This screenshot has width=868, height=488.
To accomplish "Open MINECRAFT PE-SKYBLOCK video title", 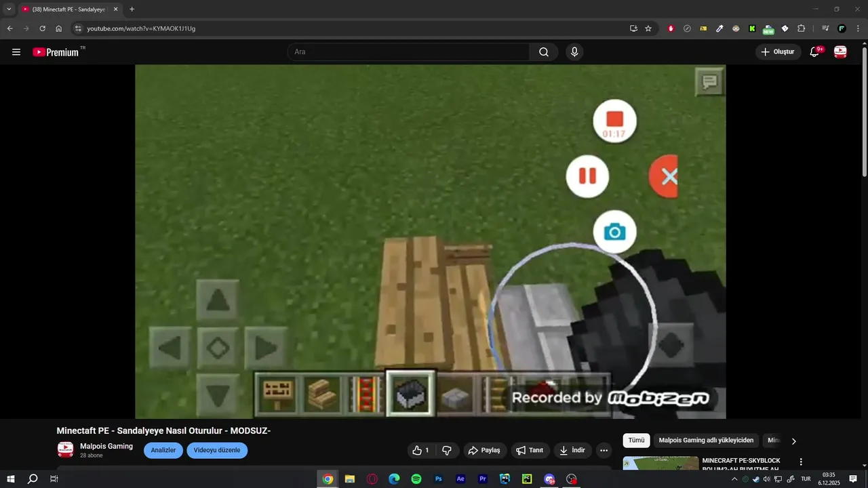I will [x=741, y=465].
